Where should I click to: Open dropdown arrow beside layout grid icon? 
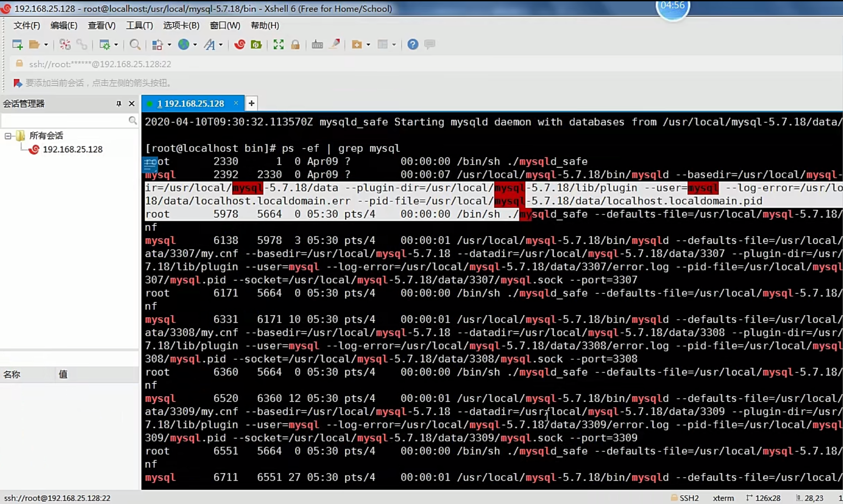point(394,44)
